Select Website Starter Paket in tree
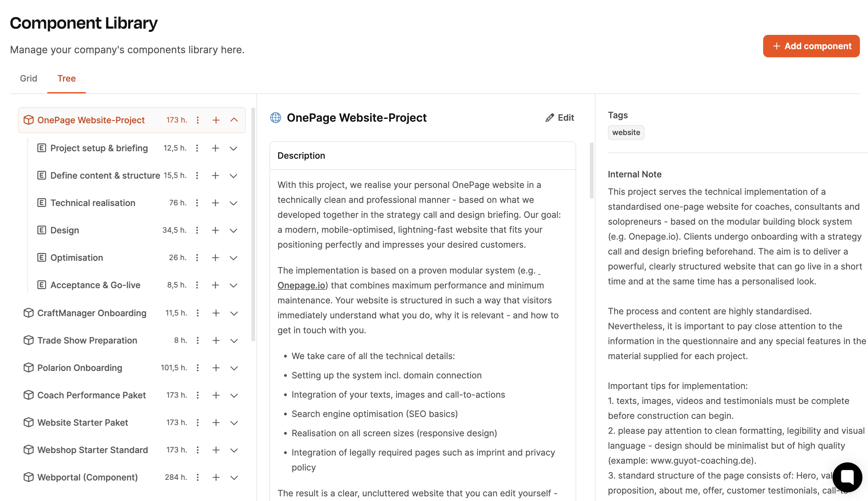This screenshot has height=501, width=868. pyautogui.click(x=82, y=423)
